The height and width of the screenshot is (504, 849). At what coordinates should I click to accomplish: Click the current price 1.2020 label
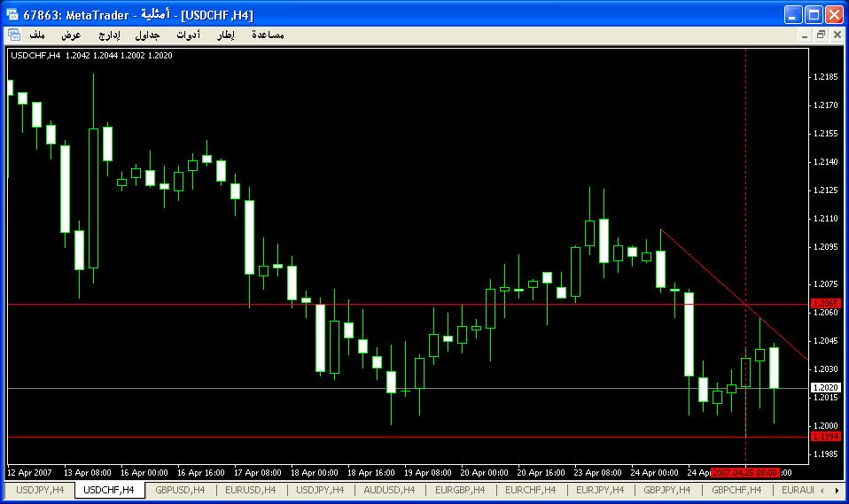point(826,388)
